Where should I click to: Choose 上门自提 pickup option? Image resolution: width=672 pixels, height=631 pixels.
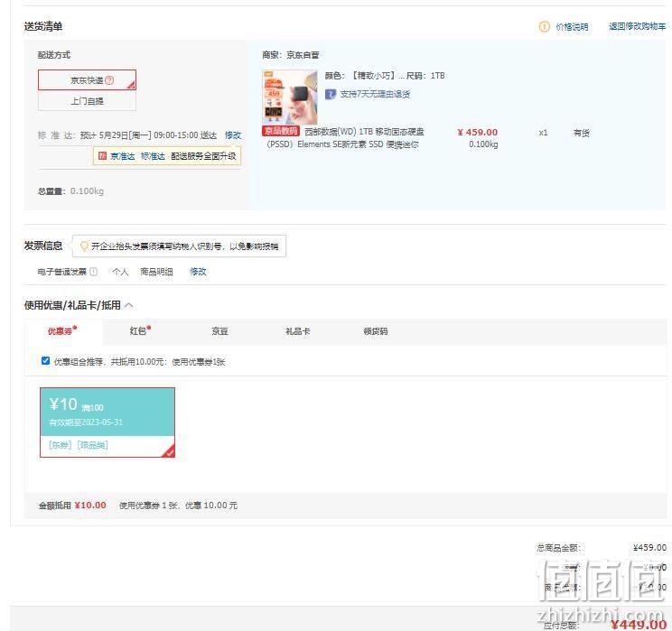coord(87,101)
